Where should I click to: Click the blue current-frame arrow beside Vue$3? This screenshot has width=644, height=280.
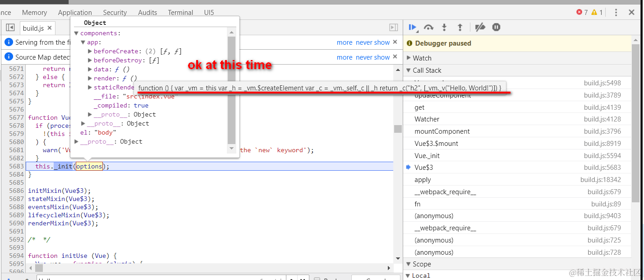[x=409, y=167]
